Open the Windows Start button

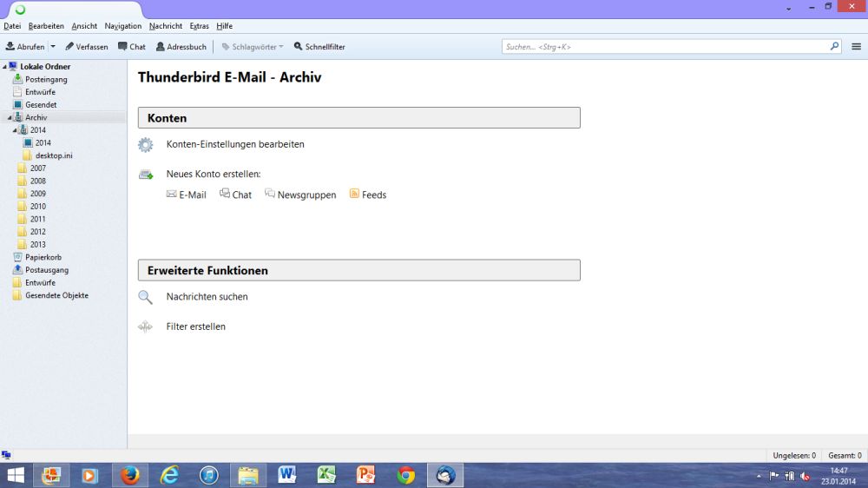pos(16,476)
